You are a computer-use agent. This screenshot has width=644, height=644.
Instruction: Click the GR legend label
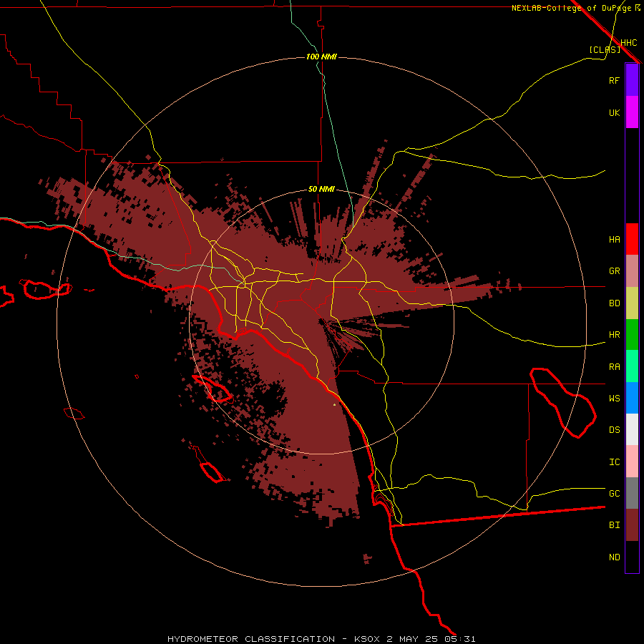click(x=614, y=271)
